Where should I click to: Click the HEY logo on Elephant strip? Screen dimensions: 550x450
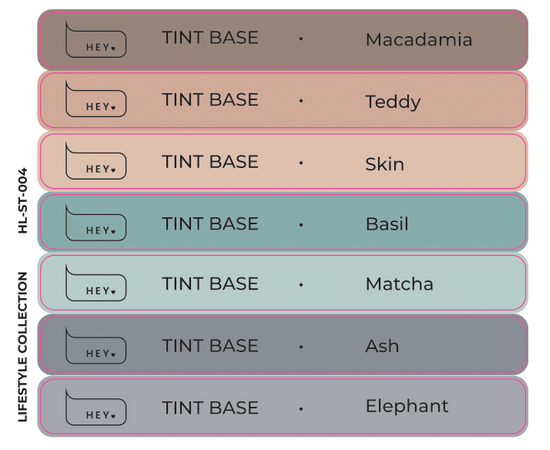click(96, 407)
